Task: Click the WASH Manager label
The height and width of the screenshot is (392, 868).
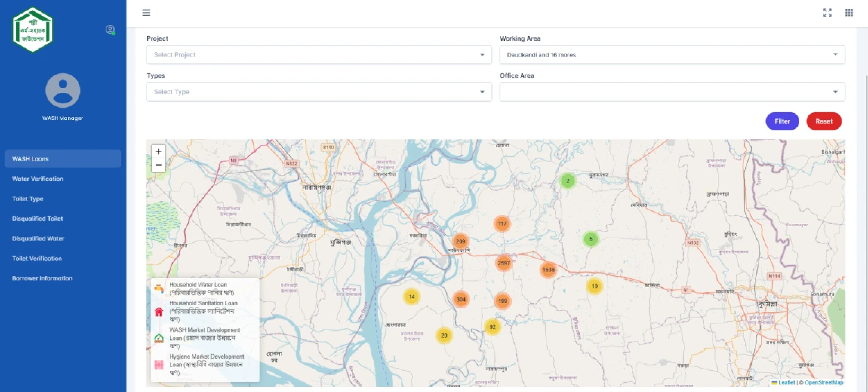Action: [x=63, y=118]
